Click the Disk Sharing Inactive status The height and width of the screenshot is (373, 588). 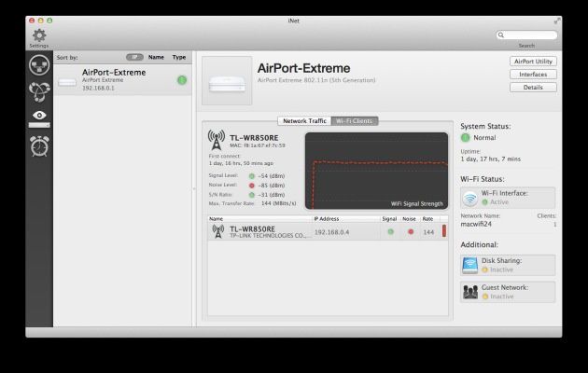(501, 269)
